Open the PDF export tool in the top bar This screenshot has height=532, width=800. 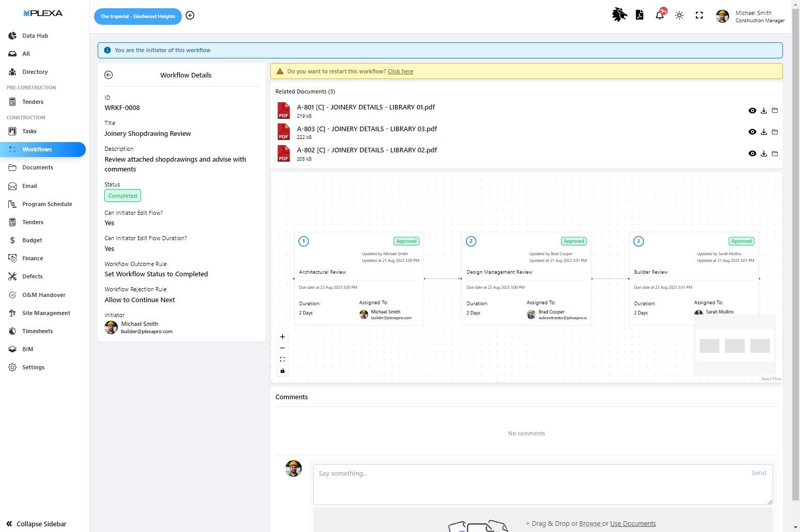[640, 15]
